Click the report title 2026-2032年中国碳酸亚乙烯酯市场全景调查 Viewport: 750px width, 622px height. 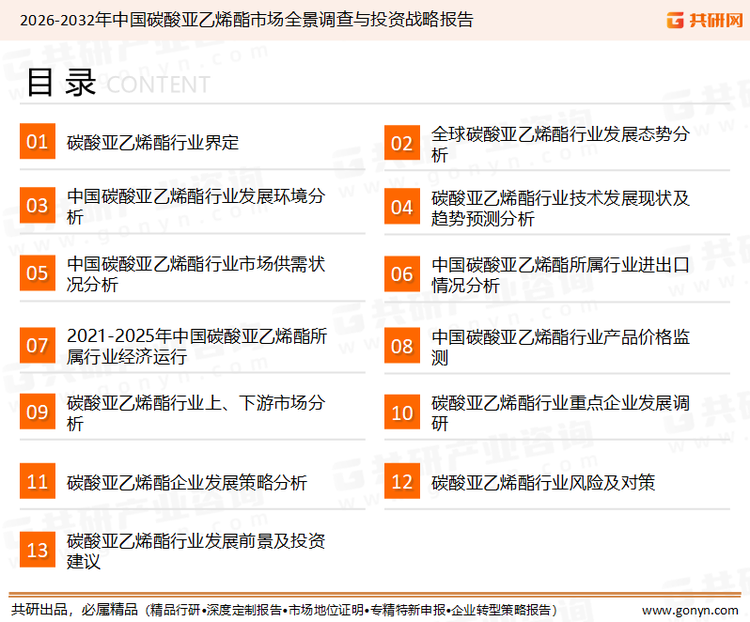tap(246, 20)
